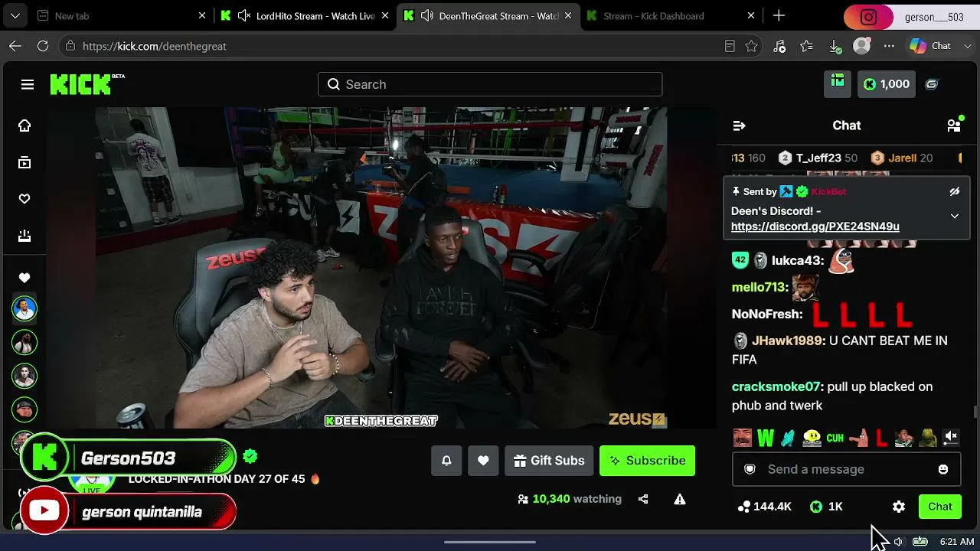The image size is (980, 551).
Task: Go back in the browser
Action: coord(15,46)
